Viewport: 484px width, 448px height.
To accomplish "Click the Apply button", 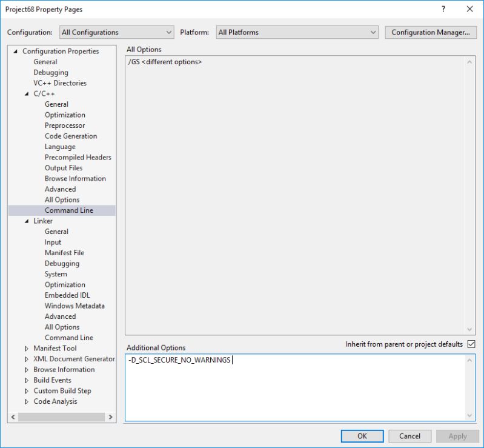I will click(457, 436).
